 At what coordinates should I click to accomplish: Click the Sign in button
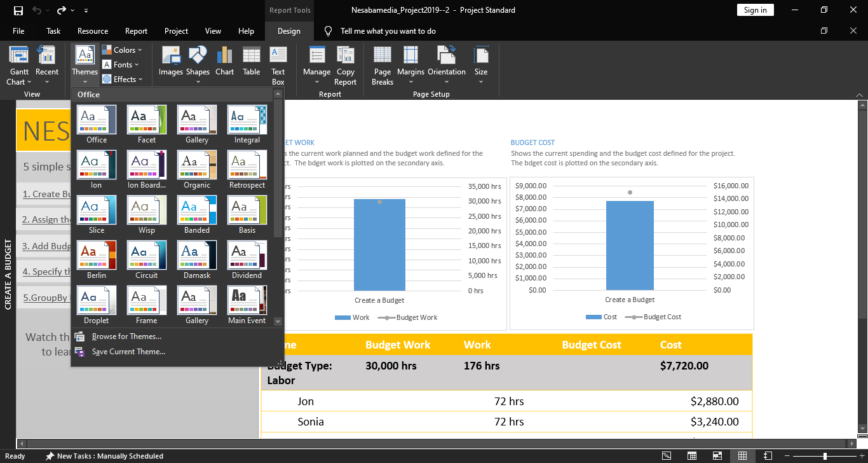755,10
